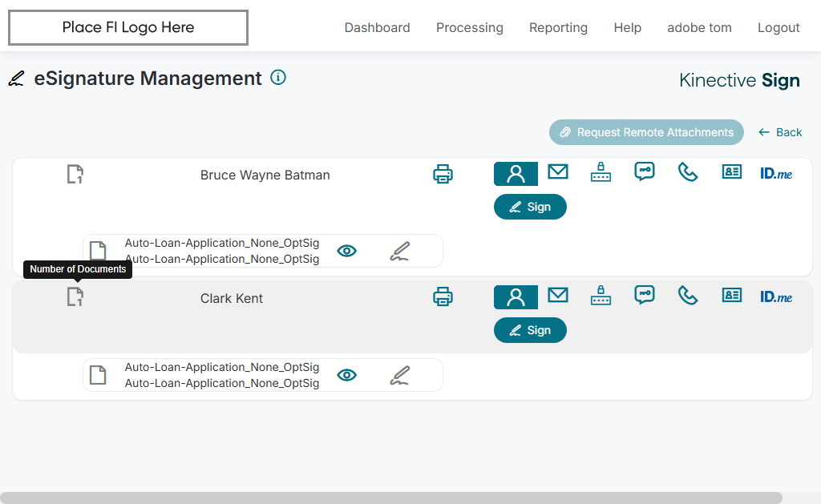Select text message passcode option for Clark Kent
The image size is (821, 504).
coord(645,296)
